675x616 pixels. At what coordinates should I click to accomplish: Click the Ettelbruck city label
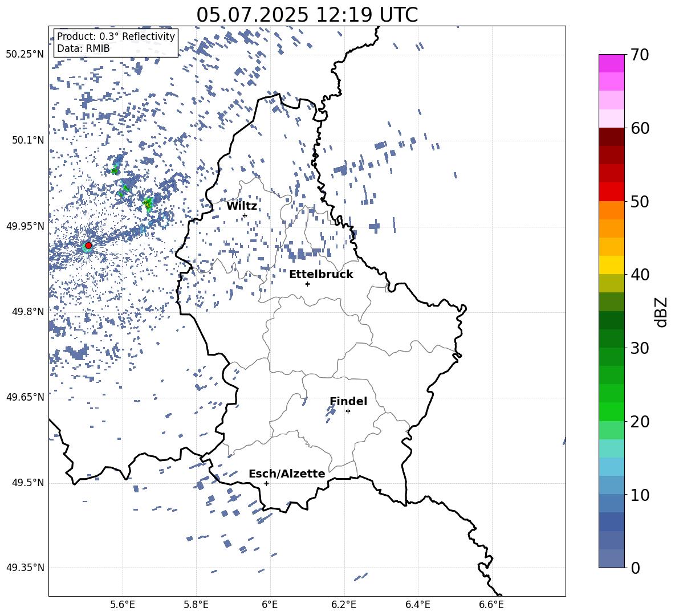[x=321, y=275]
